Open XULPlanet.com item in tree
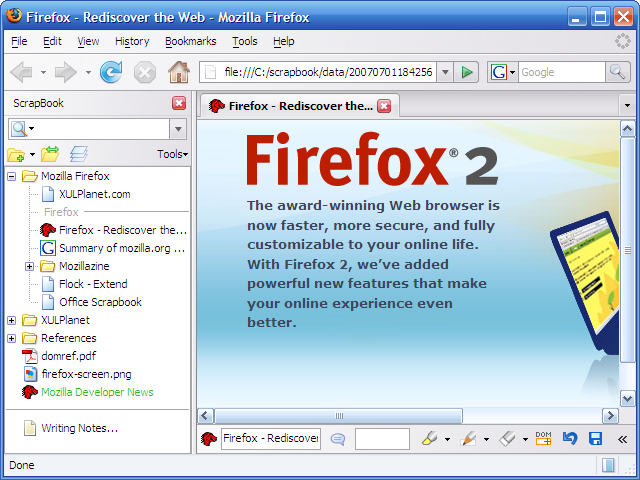This screenshot has width=640, height=480. (x=86, y=194)
